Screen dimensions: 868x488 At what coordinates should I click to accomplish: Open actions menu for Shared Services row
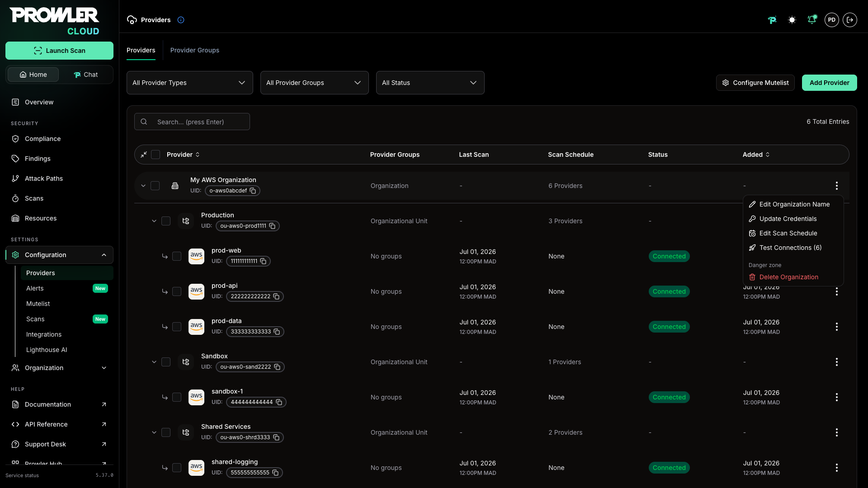point(837,432)
